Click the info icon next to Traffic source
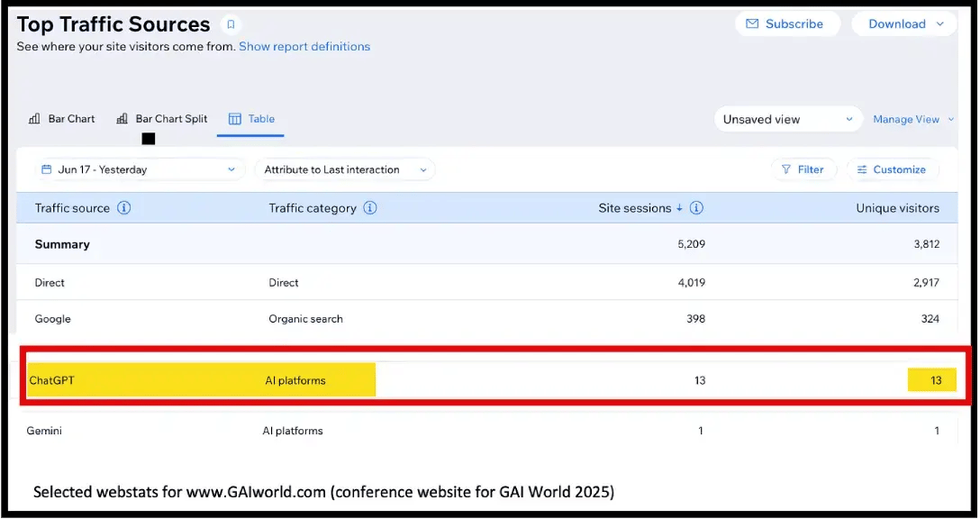980x519 pixels. pyautogui.click(x=123, y=208)
